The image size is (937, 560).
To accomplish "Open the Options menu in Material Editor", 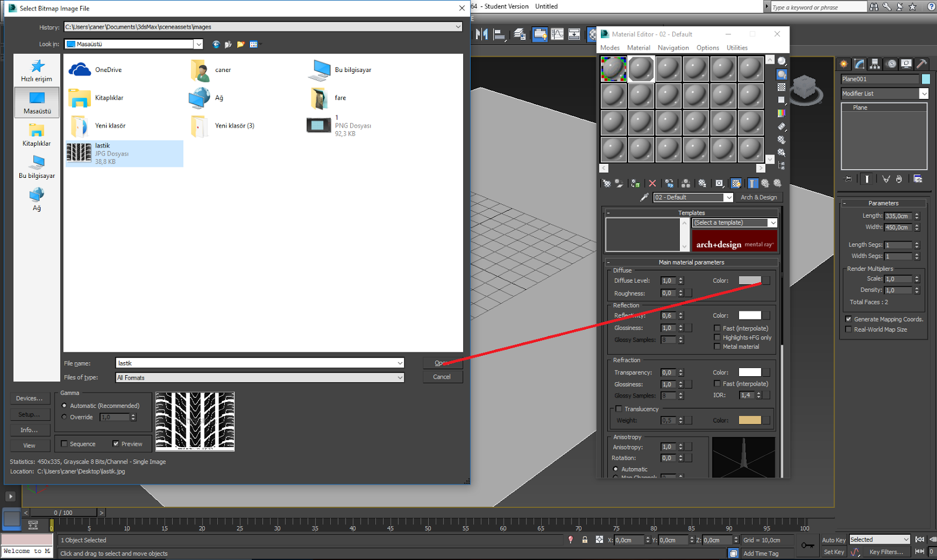I will (707, 48).
